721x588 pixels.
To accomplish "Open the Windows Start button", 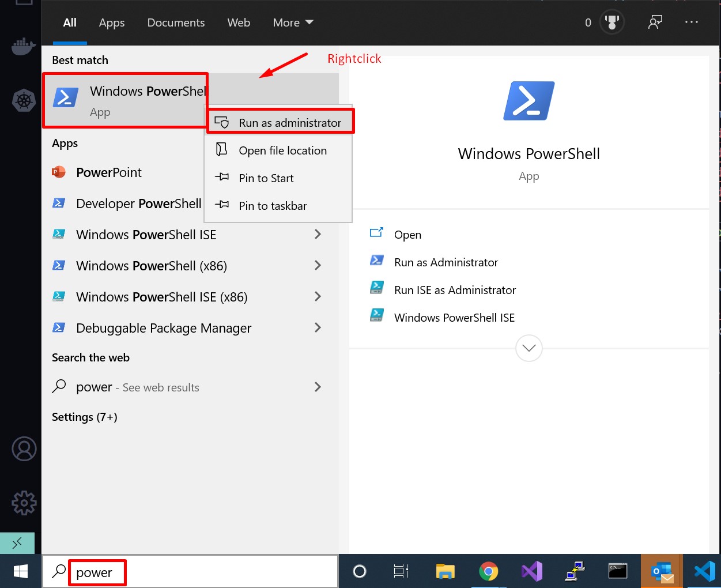I will click(x=21, y=571).
